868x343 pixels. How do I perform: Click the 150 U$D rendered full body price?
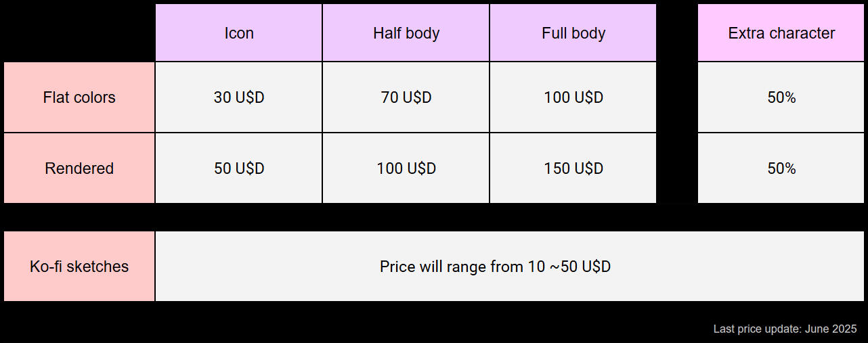(x=573, y=168)
